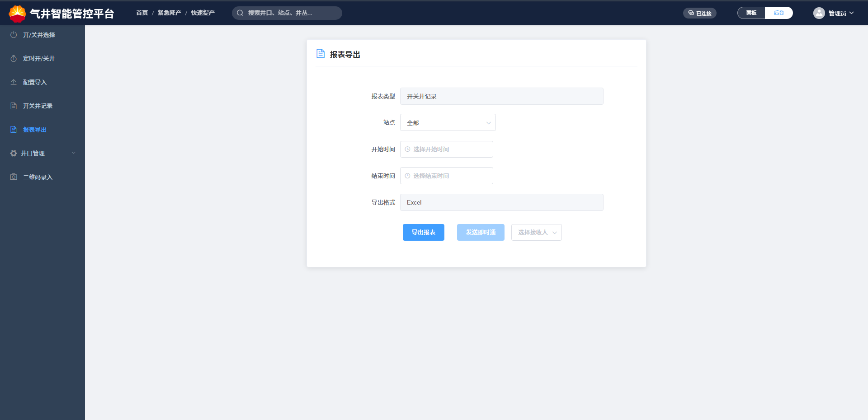This screenshot has width=868, height=420.
Task: Open 报表导出 in the sidebar menu
Action: tap(35, 130)
